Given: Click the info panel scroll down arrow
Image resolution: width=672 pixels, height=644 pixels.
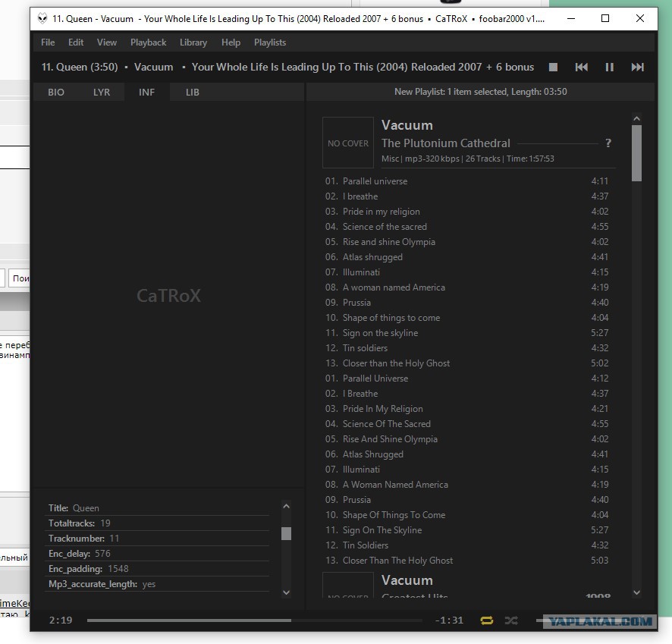Looking at the screenshot, I should tap(286, 592).
